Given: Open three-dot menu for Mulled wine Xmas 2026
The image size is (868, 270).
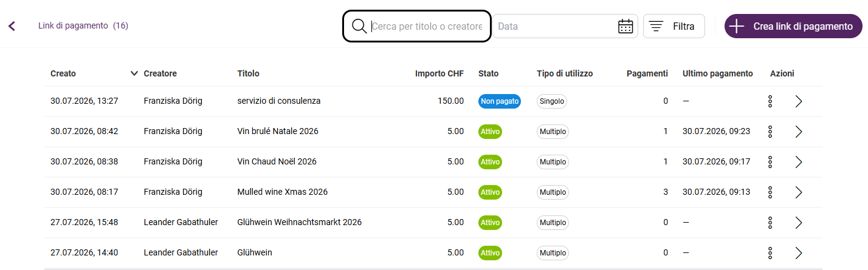Looking at the screenshot, I should tap(770, 192).
